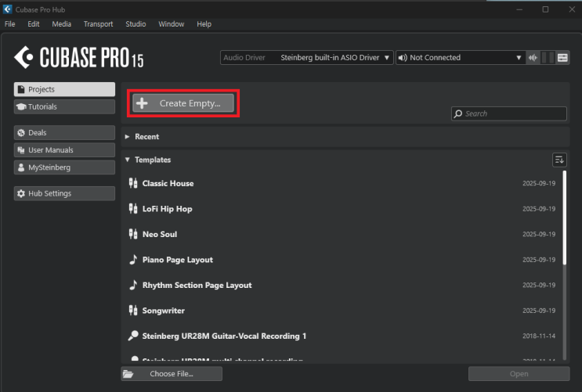Screen dimensions: 582x392
Task: Click the search magnifier icon
Action: 458,113
